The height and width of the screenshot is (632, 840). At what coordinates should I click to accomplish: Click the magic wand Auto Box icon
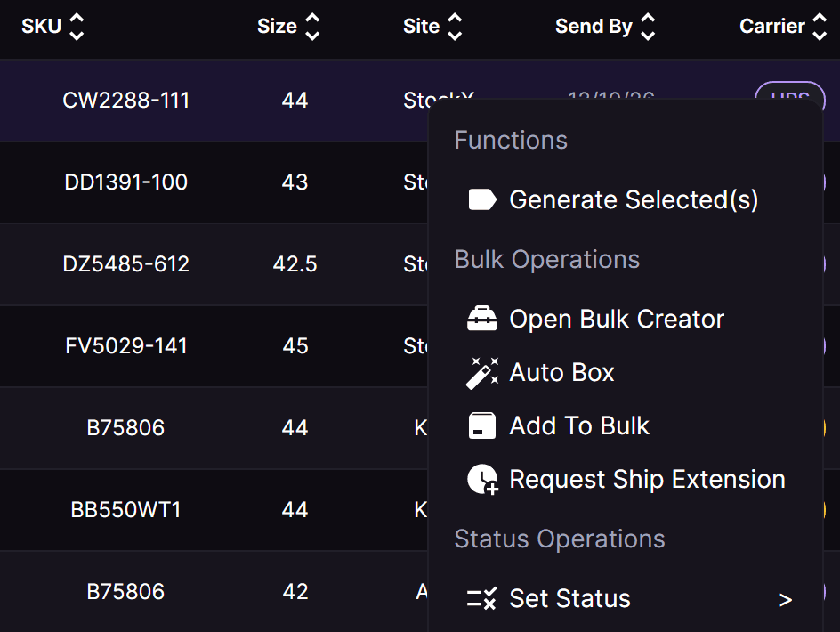pyautogui.click(x=482, y=373)
